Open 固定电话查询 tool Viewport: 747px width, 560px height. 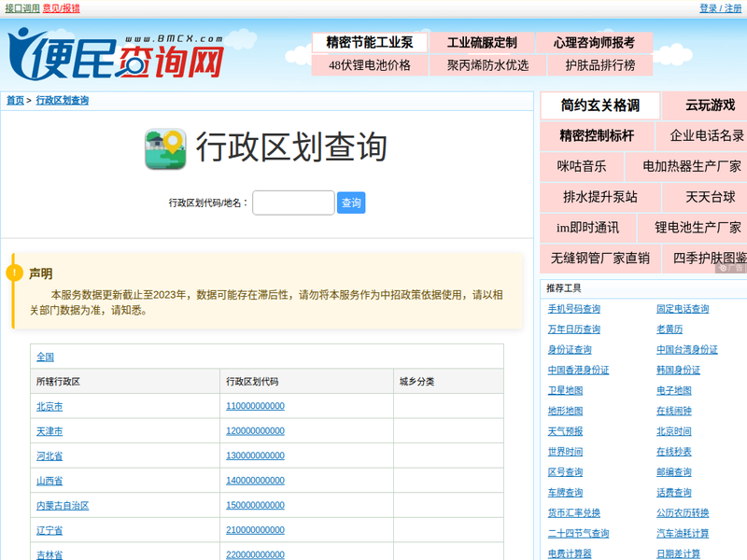(x=683, y=309)
